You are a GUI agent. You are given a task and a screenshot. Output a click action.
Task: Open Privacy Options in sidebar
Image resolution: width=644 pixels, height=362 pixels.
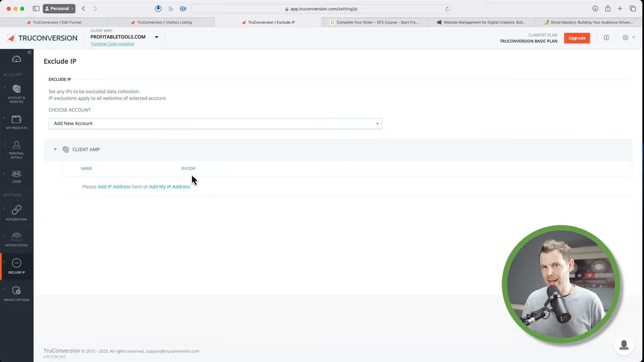17,294
